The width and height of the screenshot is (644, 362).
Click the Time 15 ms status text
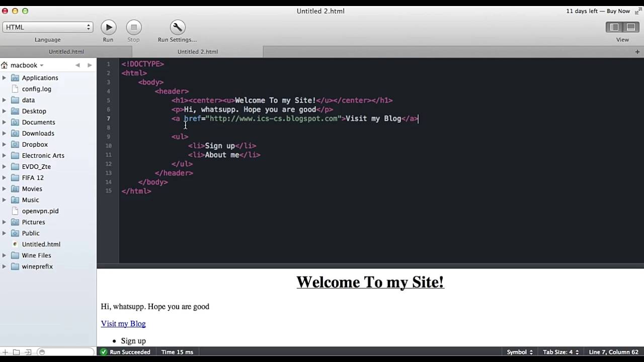pyautogui.click(x=177, y=352)
